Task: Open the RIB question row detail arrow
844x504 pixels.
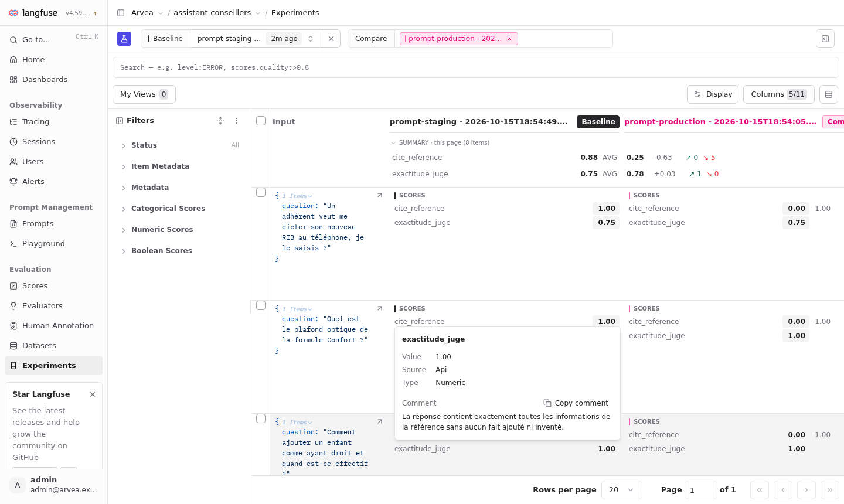Action: click(380, 195)
